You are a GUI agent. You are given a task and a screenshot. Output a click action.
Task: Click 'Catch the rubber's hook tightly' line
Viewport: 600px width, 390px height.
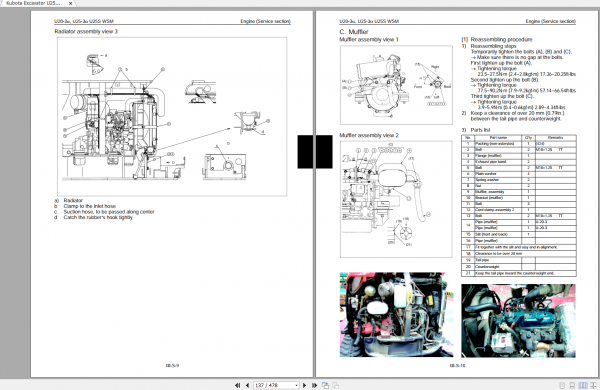[x=98, y=217]
